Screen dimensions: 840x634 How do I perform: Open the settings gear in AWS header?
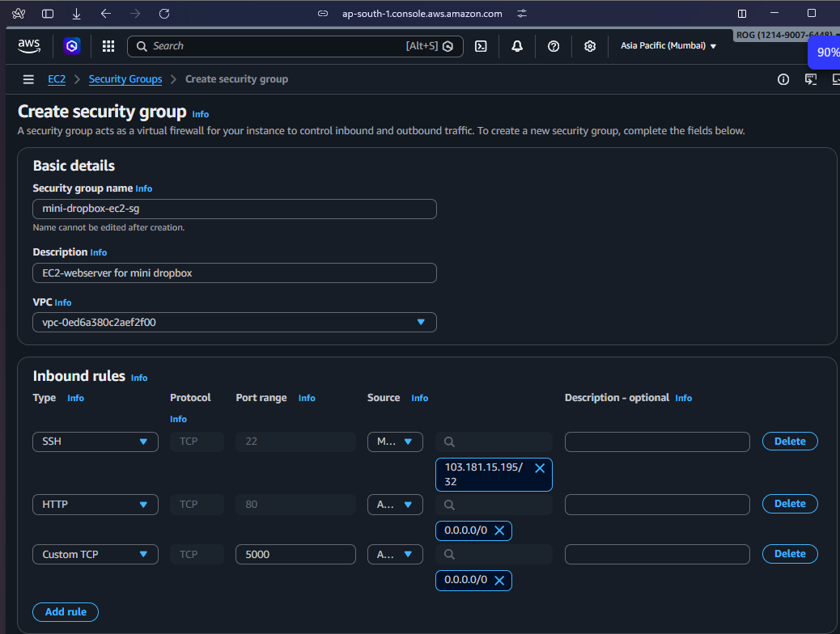590,46
